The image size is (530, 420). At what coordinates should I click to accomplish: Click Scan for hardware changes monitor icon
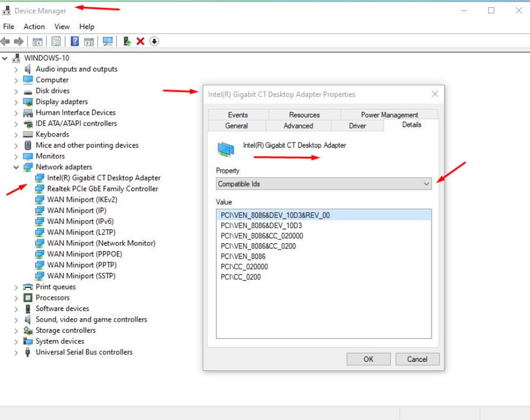[108, 41]
